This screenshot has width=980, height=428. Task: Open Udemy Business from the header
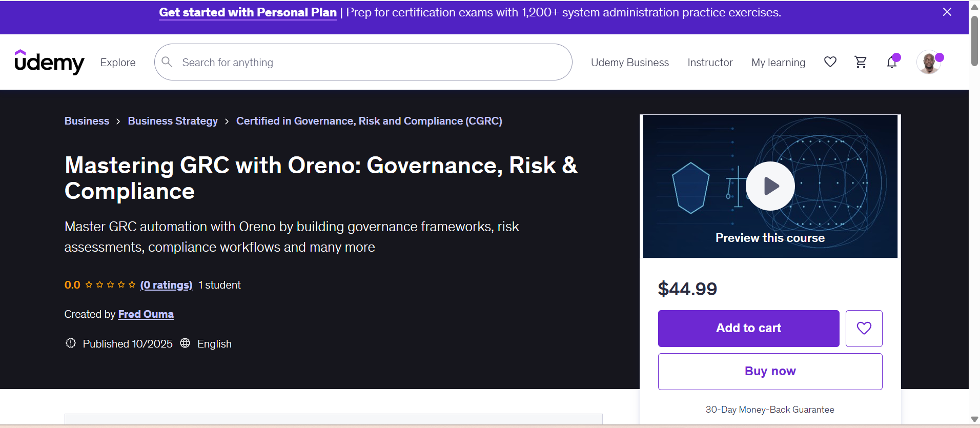[x=629, y=63]
